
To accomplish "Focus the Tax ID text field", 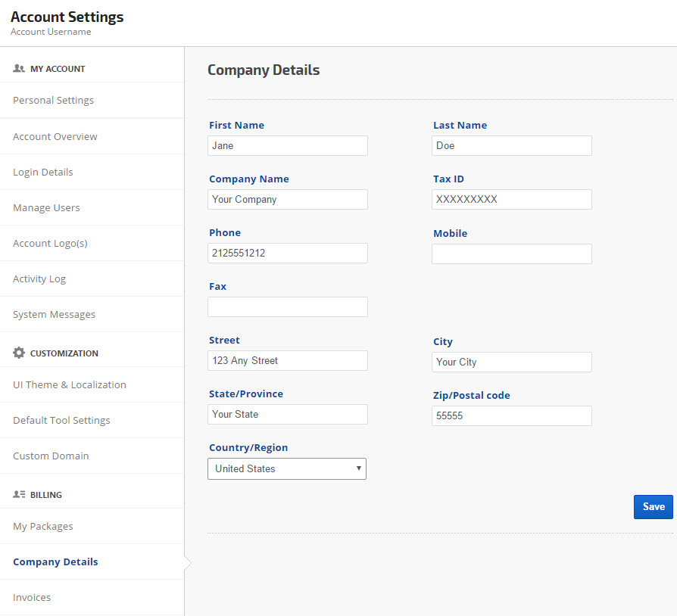I will (x=511, y=199).
